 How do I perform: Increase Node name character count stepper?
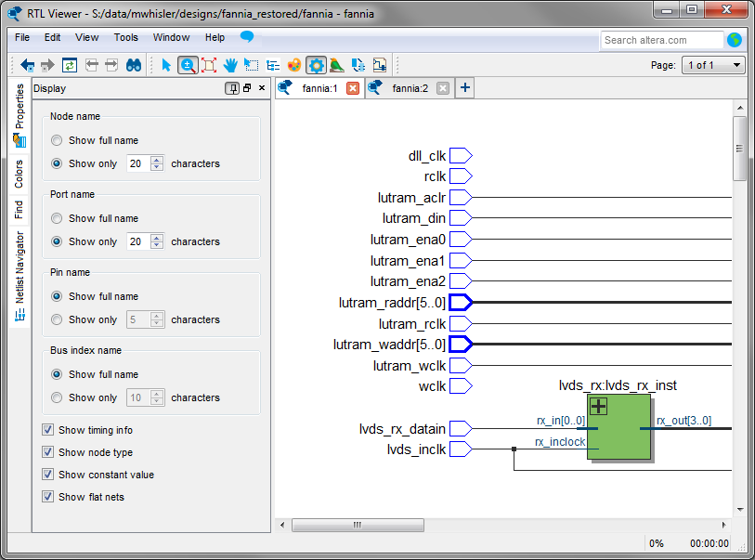[157, 160]
